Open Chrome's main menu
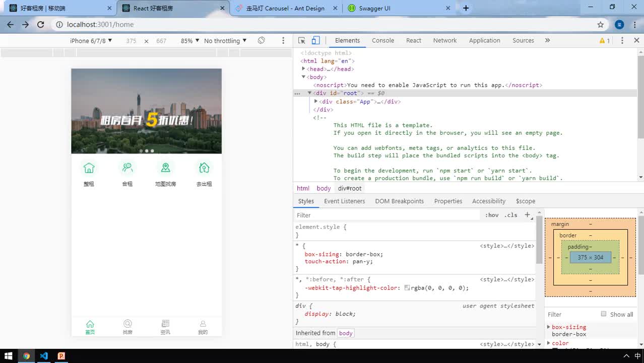The width and height of the screenshot is (644, 363). [x=635, y=24]
